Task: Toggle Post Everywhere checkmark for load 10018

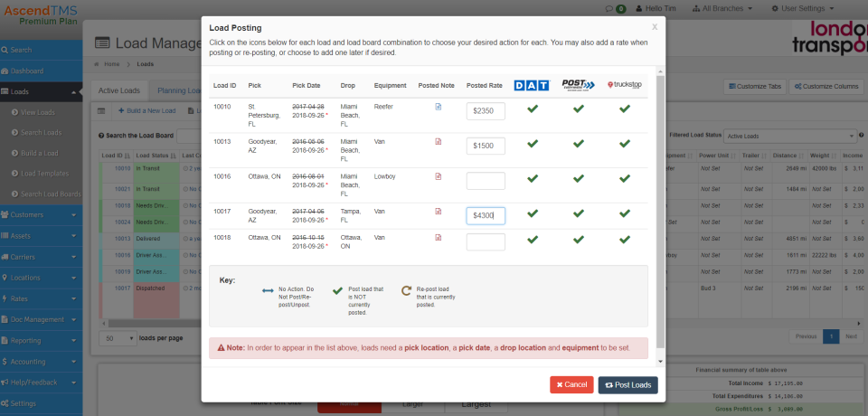Action: 579,240
